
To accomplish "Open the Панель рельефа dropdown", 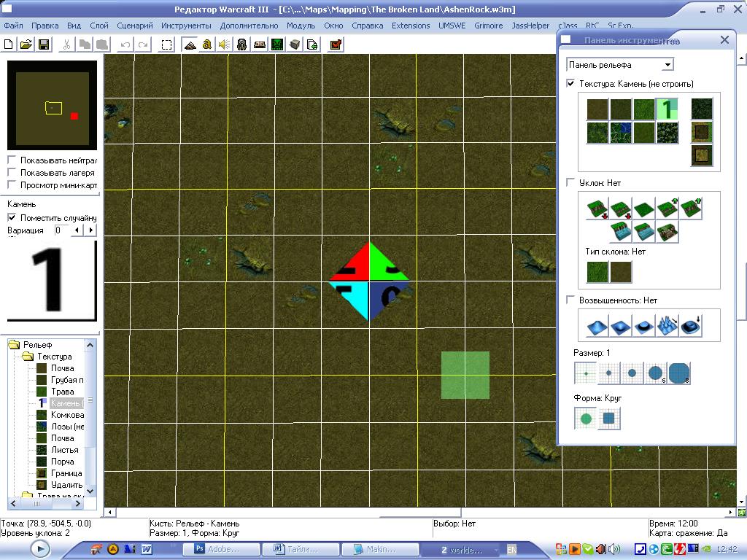I will pyautogui.click(x=668, y=65).
